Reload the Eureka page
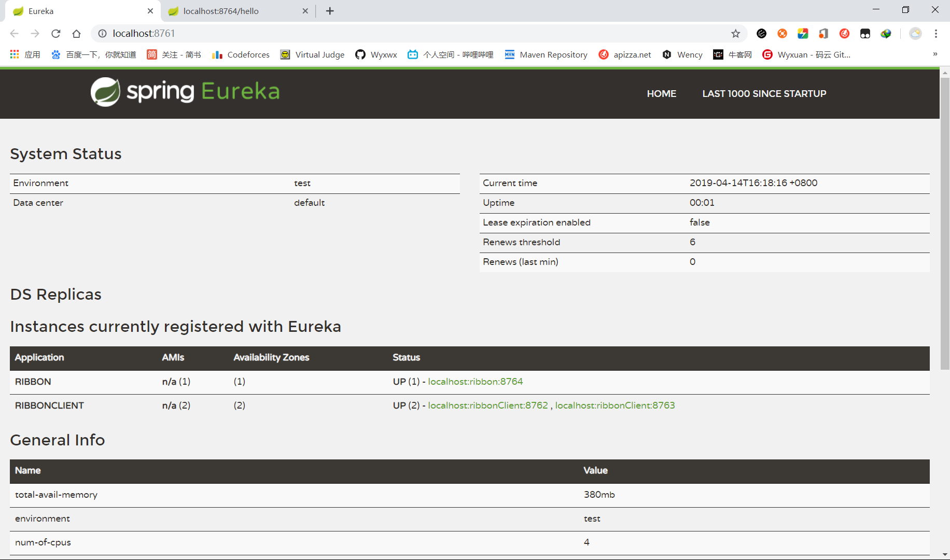Screen dimensions: 950x560 [56, 34]
